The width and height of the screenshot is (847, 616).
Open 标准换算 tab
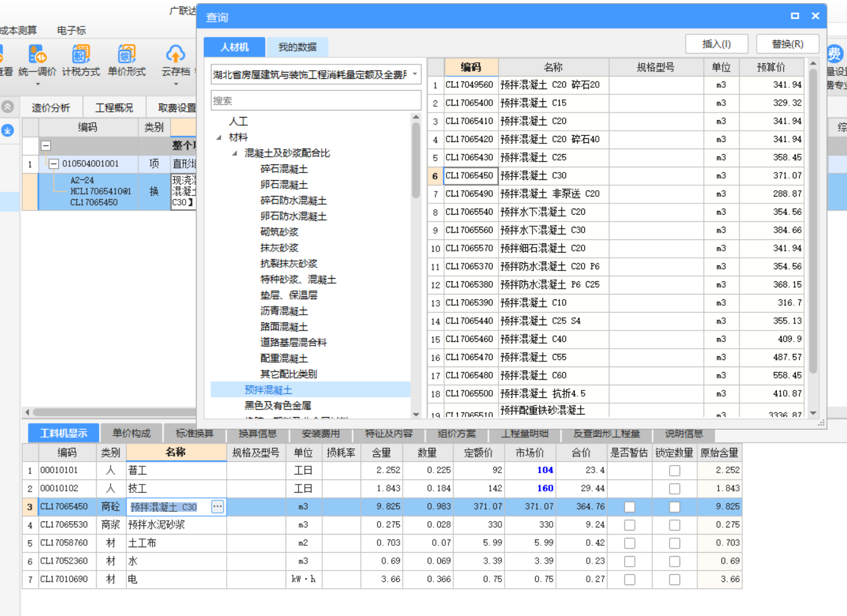point(195,433)
